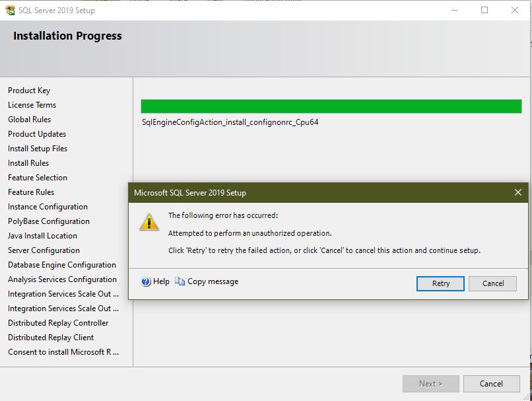
Task: Click the yellow warning triangle icon
Action: [x=149, y=223]
